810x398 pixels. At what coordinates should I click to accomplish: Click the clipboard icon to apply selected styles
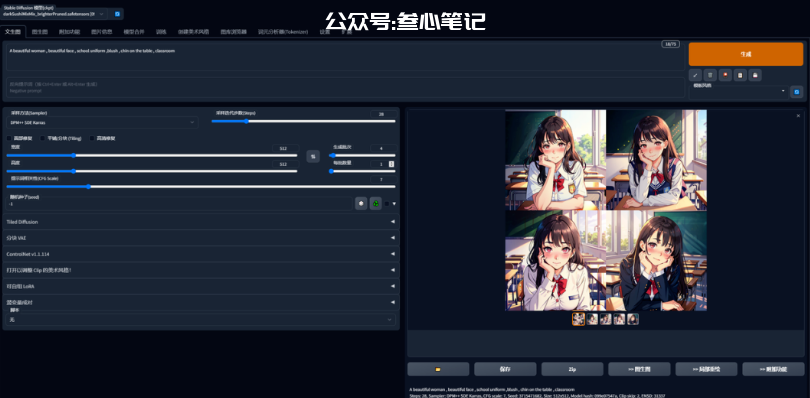(x=740, y=75)
